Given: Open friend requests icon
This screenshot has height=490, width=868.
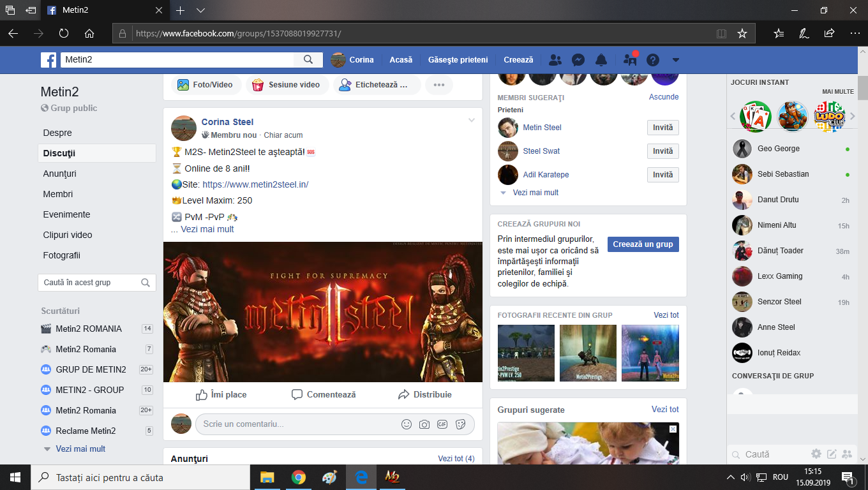Looking at the screenshot, I should pyautogui.click(x=555, y=60).
